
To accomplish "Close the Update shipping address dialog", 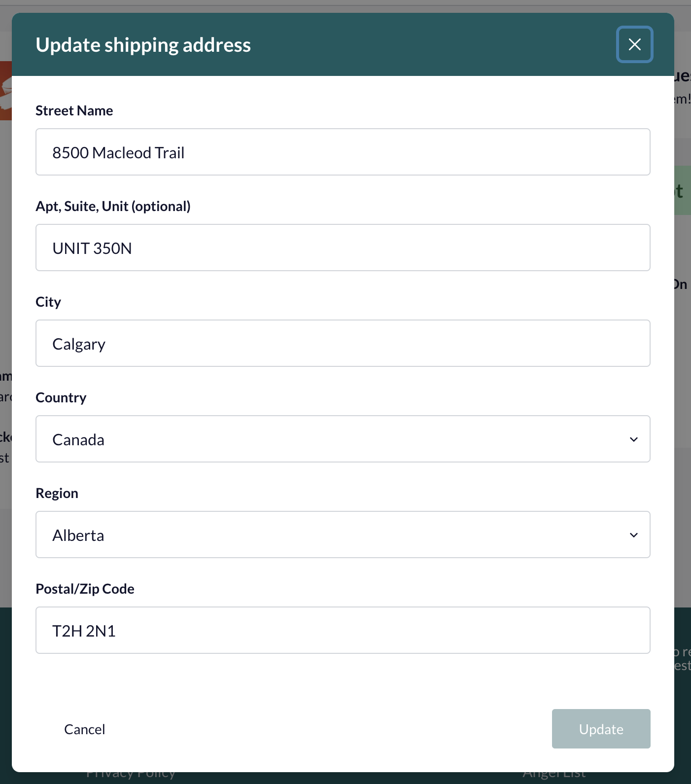I will click(x=634, y=44).
